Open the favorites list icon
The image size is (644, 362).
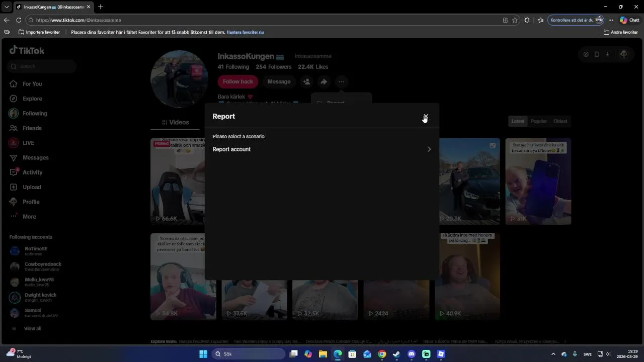(540, 20)
